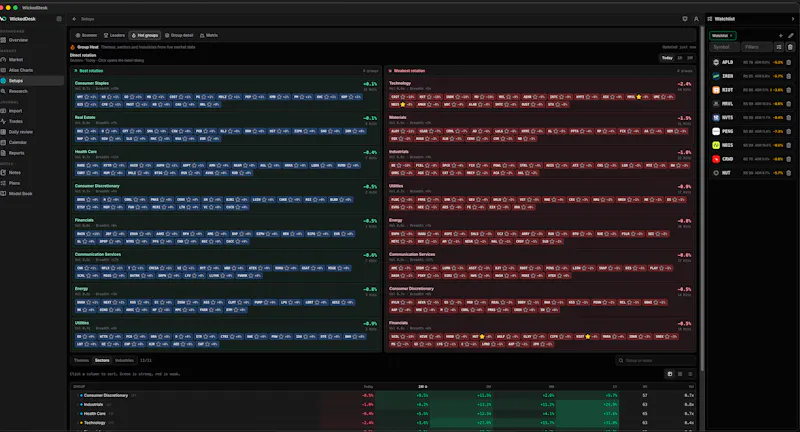
Task: Open Trades in the sidebar
Action: [x=16, y=121]
